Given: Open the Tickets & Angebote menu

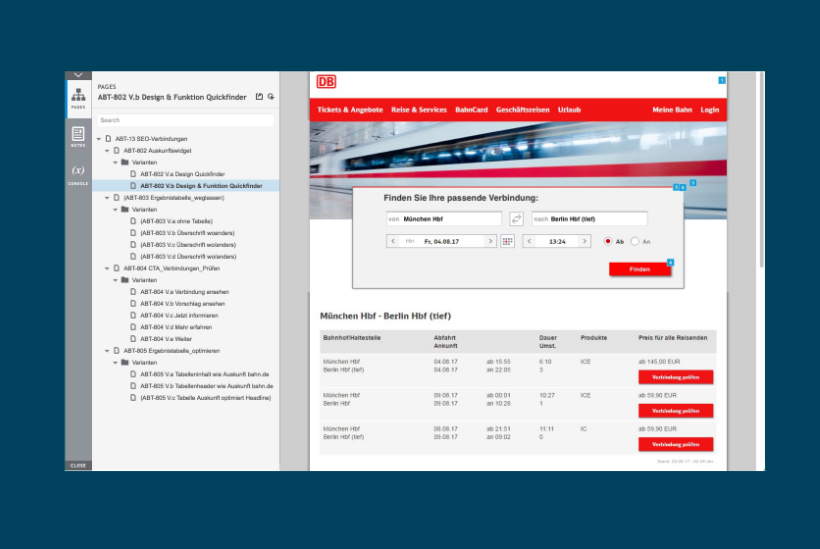Looking at the screenshot, I should 350,109.
